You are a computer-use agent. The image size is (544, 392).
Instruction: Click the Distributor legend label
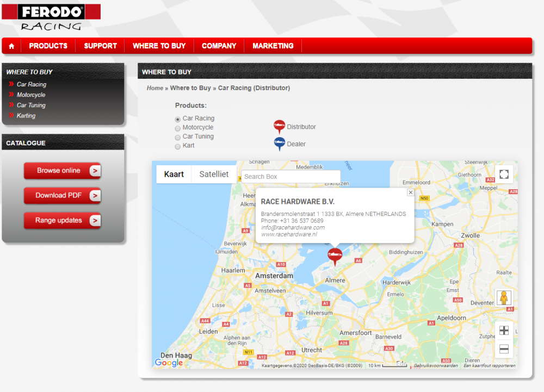point(301,127)
